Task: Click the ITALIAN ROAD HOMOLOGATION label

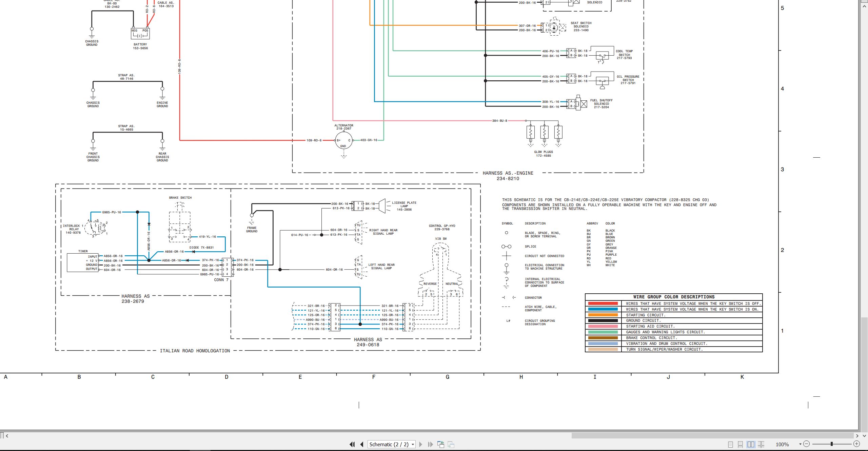Action: [x=195, y=351]
